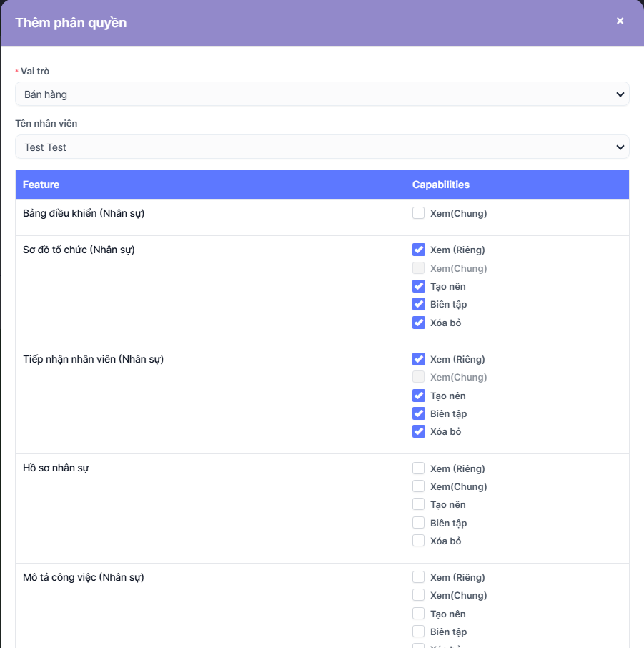The image size is (644, 648).
Task: Open the Vai trò dropdown
Action: [x=322, y=94]
